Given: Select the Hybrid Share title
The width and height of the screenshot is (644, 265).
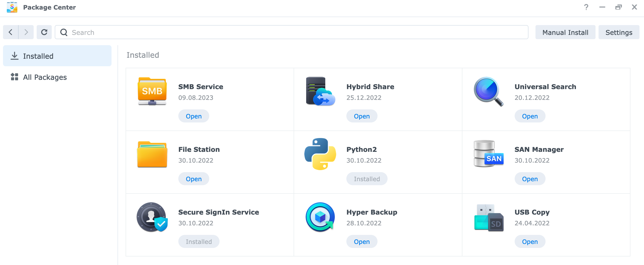Looking at the screenshot, I should 370,87.
